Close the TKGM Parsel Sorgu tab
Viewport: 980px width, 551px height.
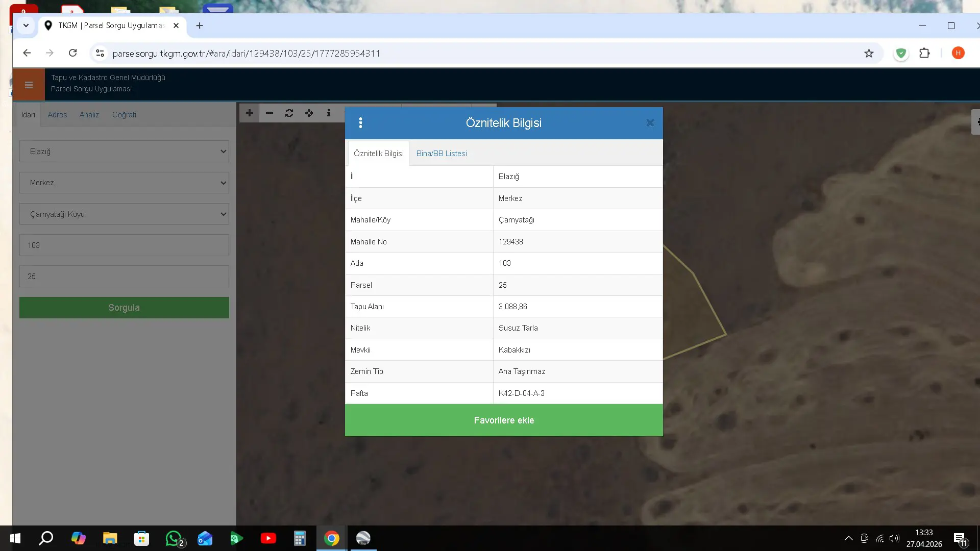click(x=176, y=26)
